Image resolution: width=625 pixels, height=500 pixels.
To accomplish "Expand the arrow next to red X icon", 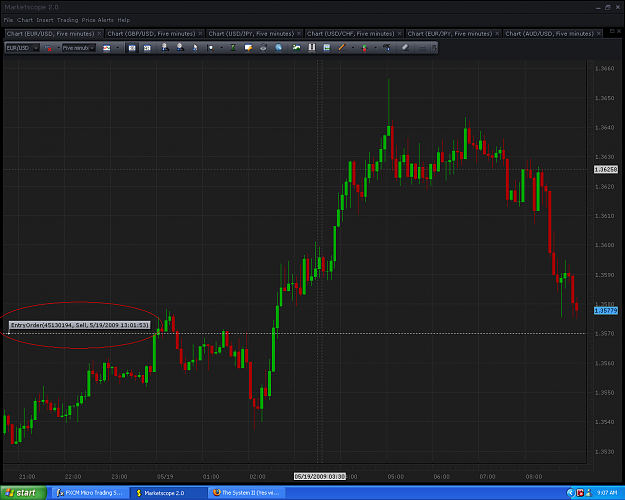I will pyautogui.click(x=58, y=48).
